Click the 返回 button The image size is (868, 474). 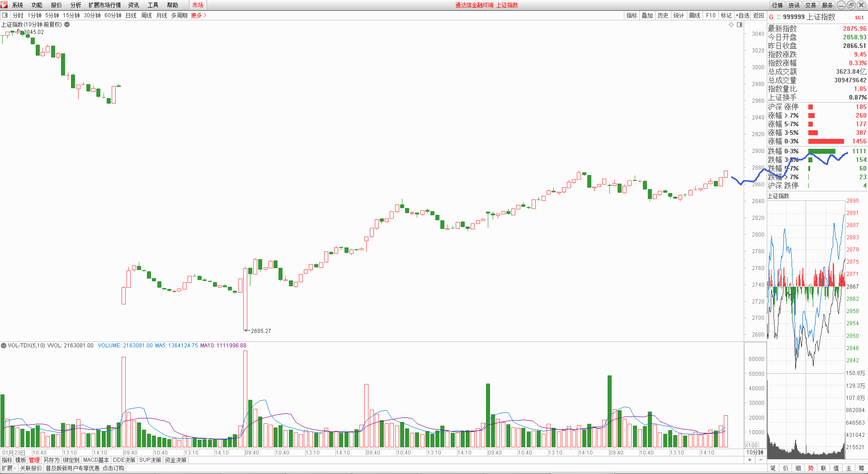click(758, 15)
